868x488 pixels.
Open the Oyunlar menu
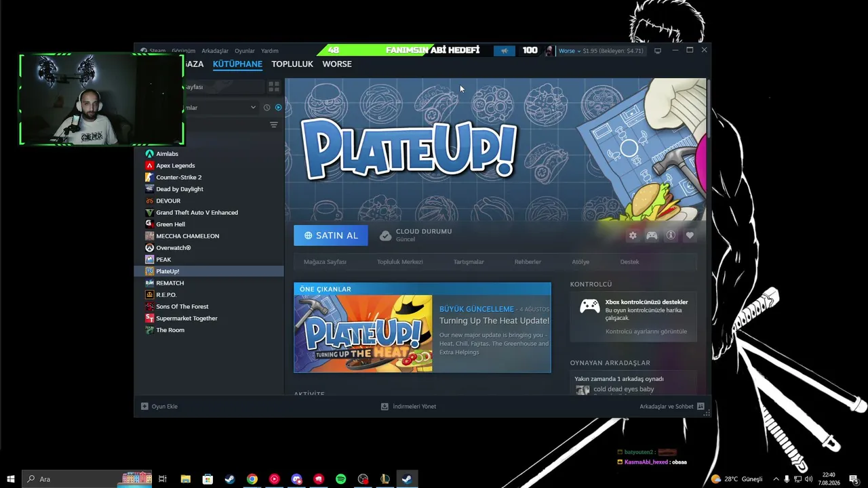pyautogui.click(x=245, y=51)
